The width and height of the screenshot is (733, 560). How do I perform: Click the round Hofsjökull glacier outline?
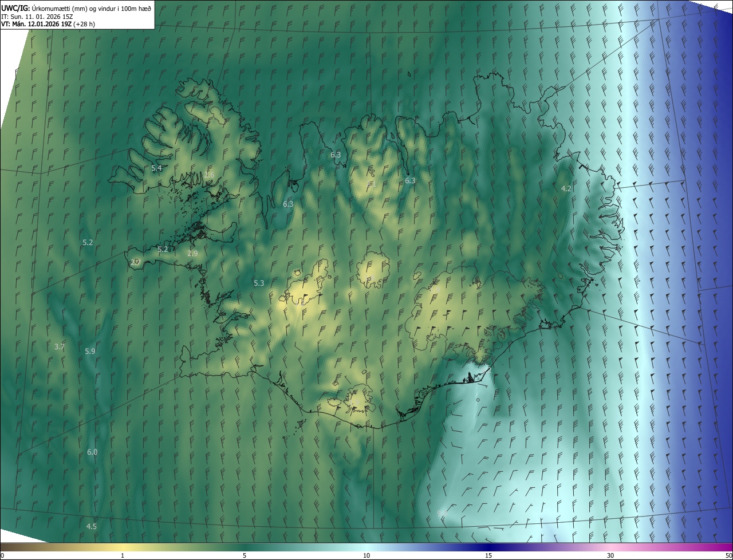(373, 270)
